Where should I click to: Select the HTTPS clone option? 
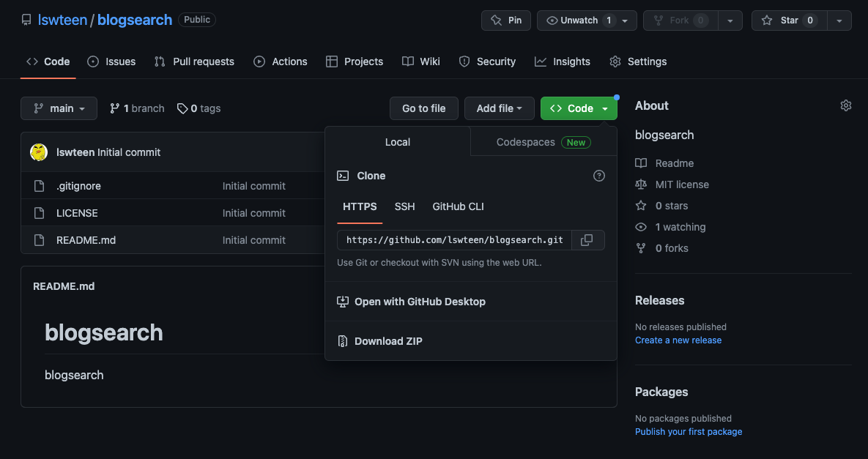pos(360,206)
